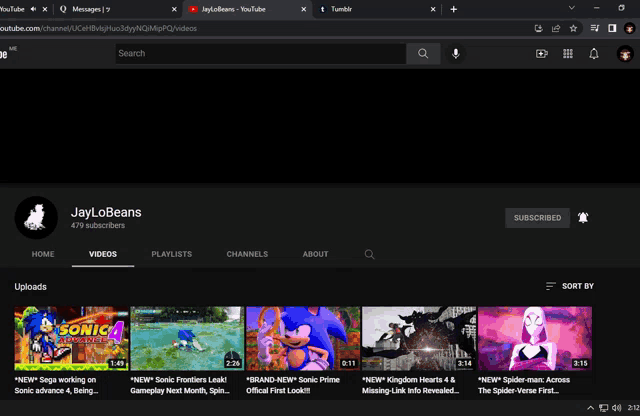Click the share page icon in address bar
Image resolution: width=640 pixels, height=416 pixels.
556,28
